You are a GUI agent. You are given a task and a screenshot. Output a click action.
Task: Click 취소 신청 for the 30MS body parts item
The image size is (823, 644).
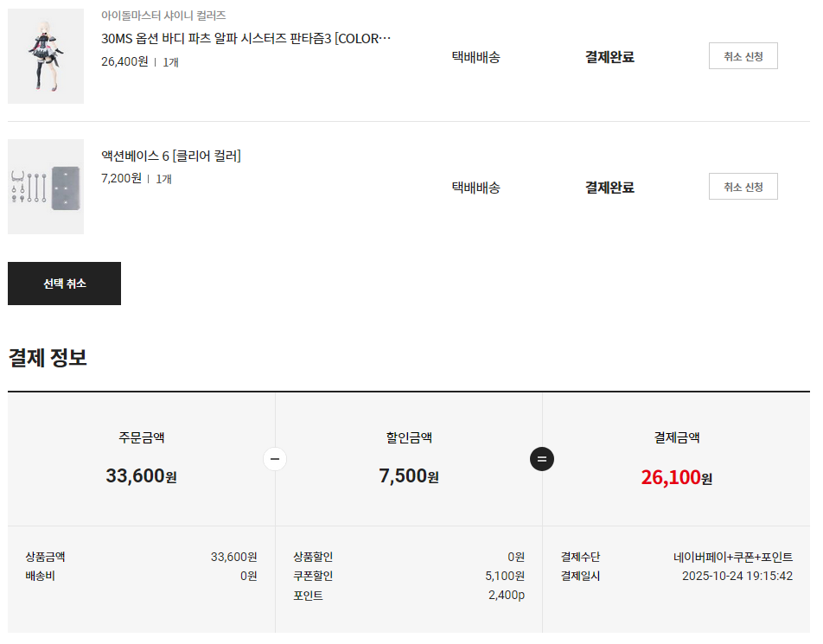click(x=743, y=56)
